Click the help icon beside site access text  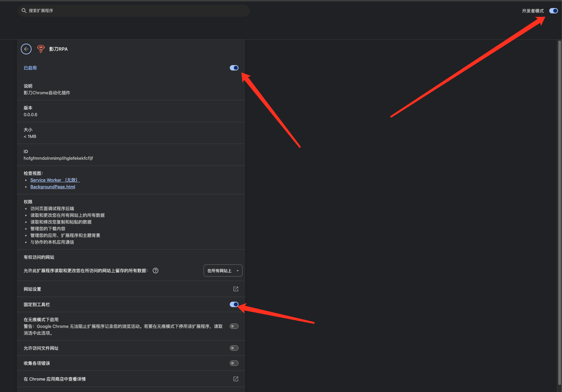156,271
